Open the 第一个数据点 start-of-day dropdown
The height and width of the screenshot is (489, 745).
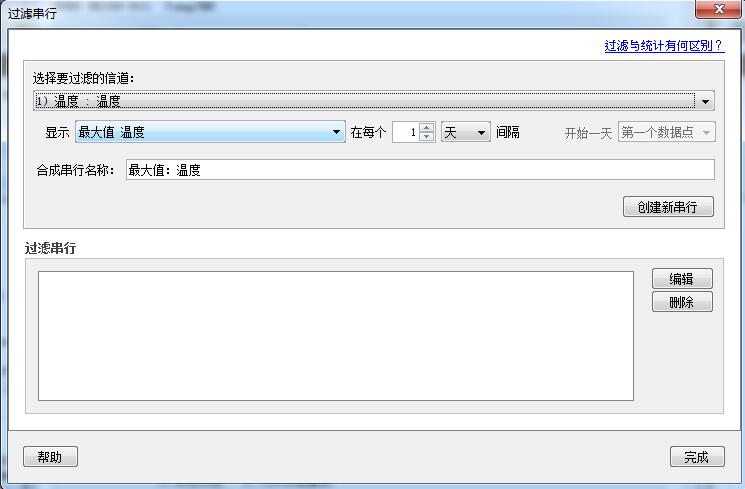666,132
